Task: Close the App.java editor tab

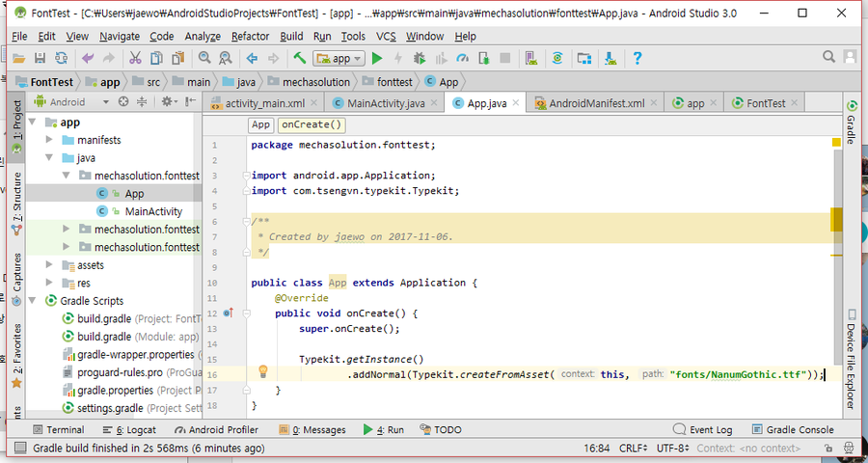Action: point(515,102)
